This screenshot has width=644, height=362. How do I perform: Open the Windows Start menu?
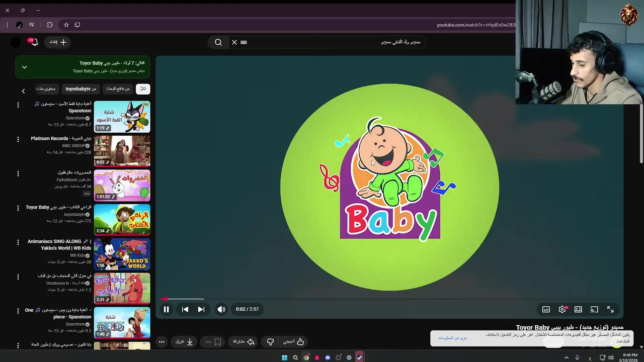click(x=284, y=357)
